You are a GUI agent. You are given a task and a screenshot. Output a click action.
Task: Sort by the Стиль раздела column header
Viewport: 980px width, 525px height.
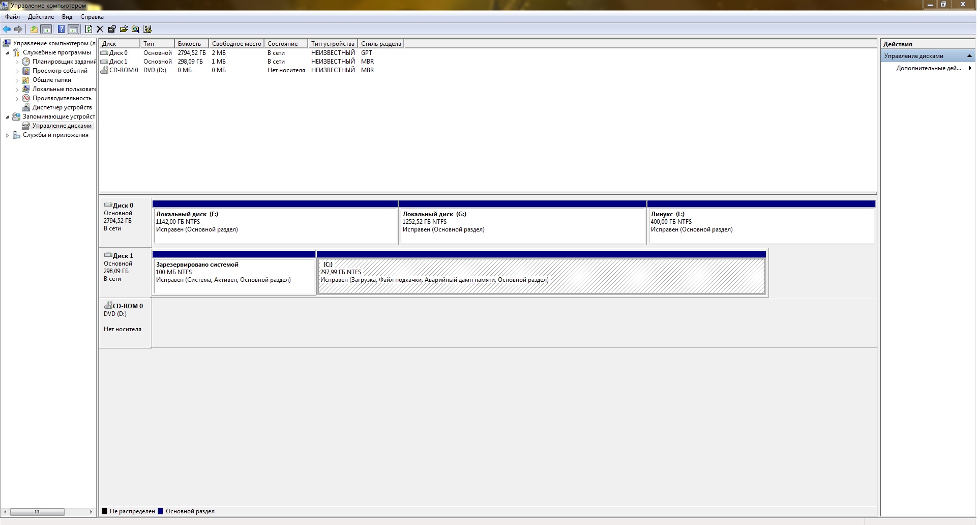click(x=381, y=44)
